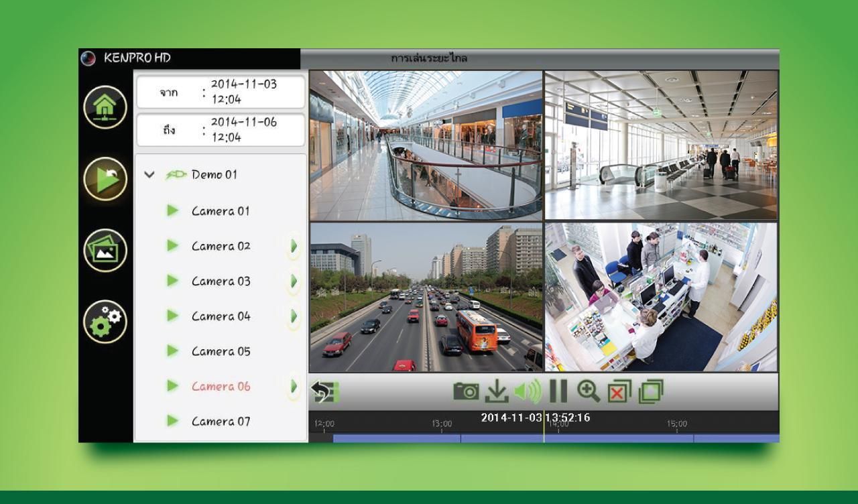This screenshot has height=504, width=858.
Task: Close the video with the red X icon
Action: [x=619, y=392]
